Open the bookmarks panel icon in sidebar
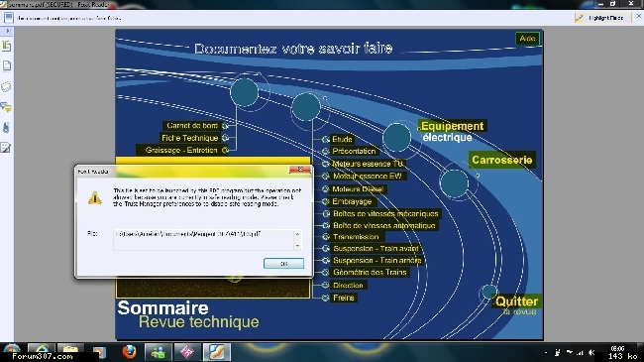Viewport: 644px width, 362px height. click(6, 46)
